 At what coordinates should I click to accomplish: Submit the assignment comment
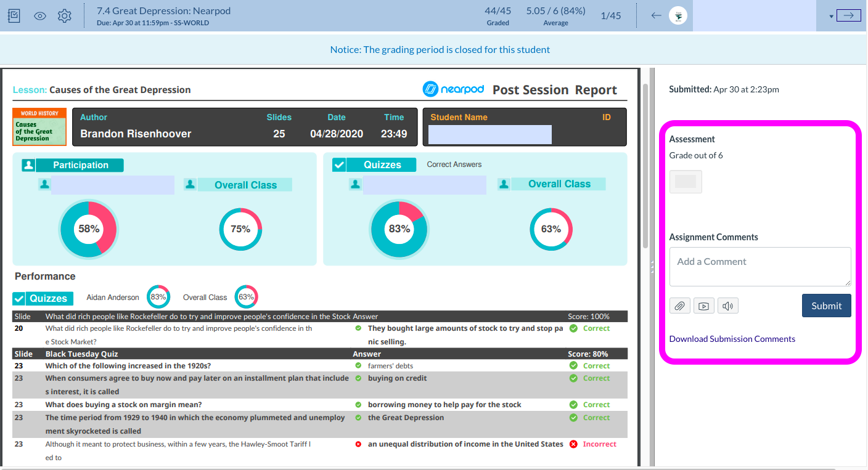(826, 305)
